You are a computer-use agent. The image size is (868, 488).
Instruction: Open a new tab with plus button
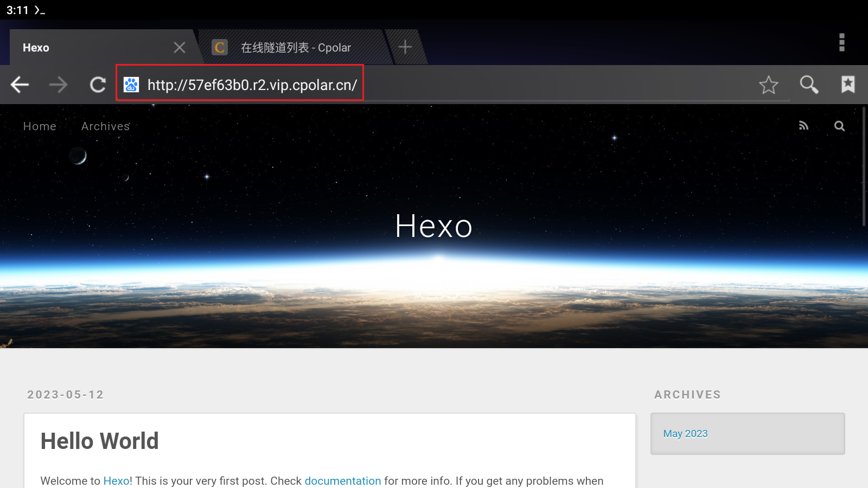tap(405, 47)
